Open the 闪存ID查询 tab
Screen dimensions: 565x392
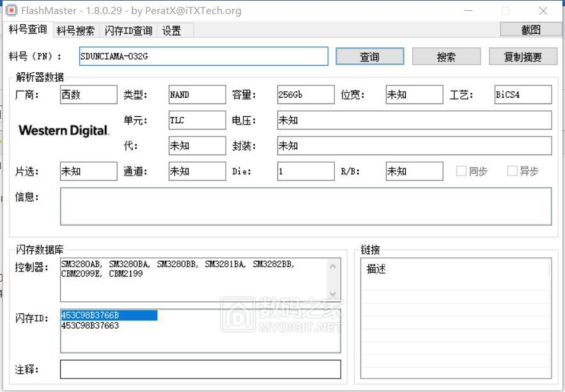pos(128,30)
